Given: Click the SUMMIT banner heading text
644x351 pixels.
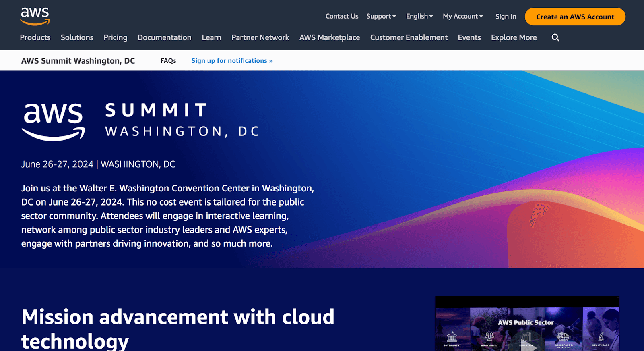Looking at the screenshot, I should click(156, 110).
